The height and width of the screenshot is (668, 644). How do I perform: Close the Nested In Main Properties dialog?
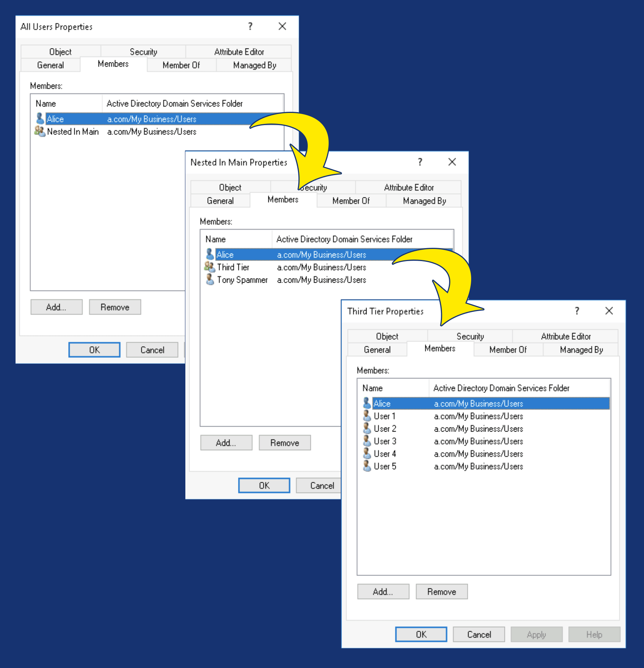[x=452, y=162]
